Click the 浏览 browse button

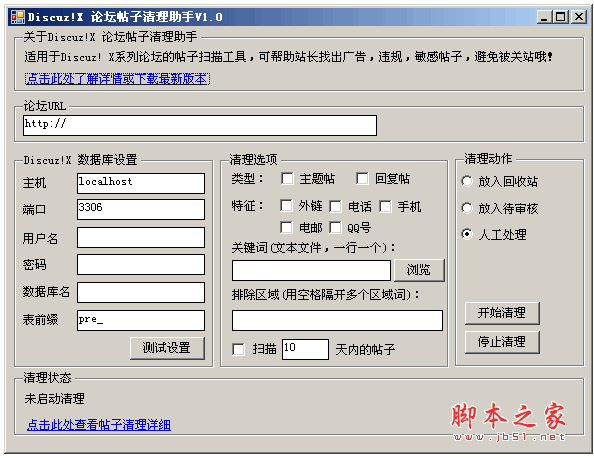pos(419,270)
